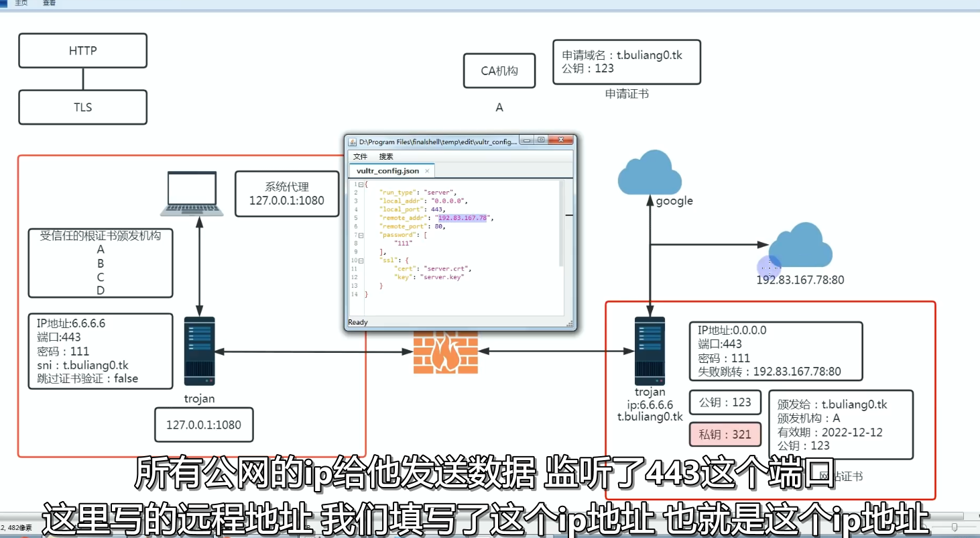Screen dimensions: 980x538
Task: Click the CA机构 box
Action: 499,70
